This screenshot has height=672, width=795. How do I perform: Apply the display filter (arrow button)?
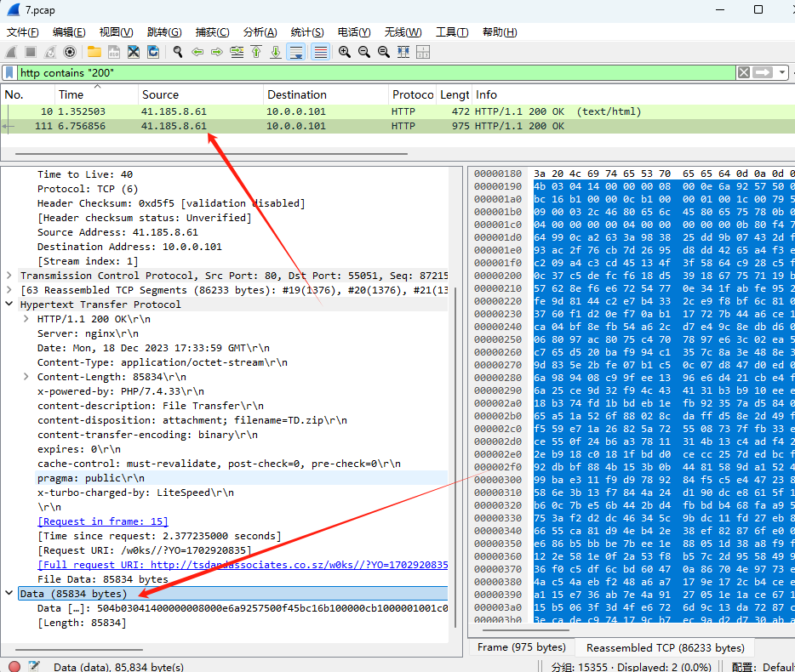(x=763, y=72)
